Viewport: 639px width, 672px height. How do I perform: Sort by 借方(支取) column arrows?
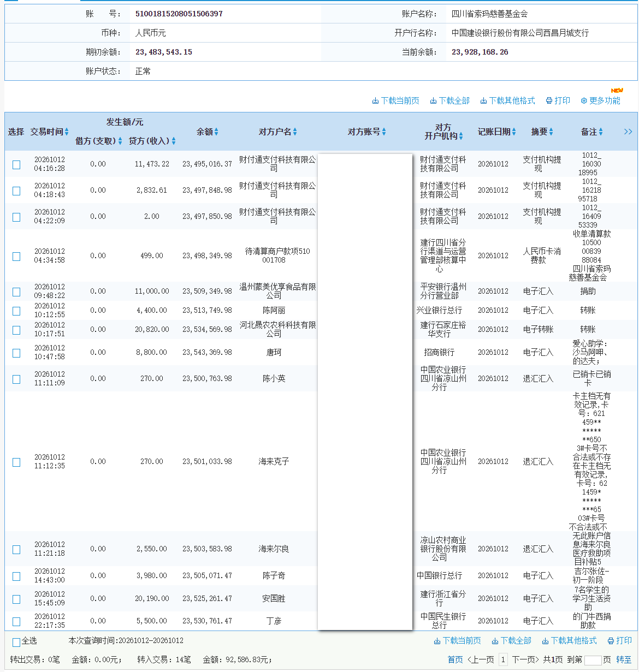(120, 141)
